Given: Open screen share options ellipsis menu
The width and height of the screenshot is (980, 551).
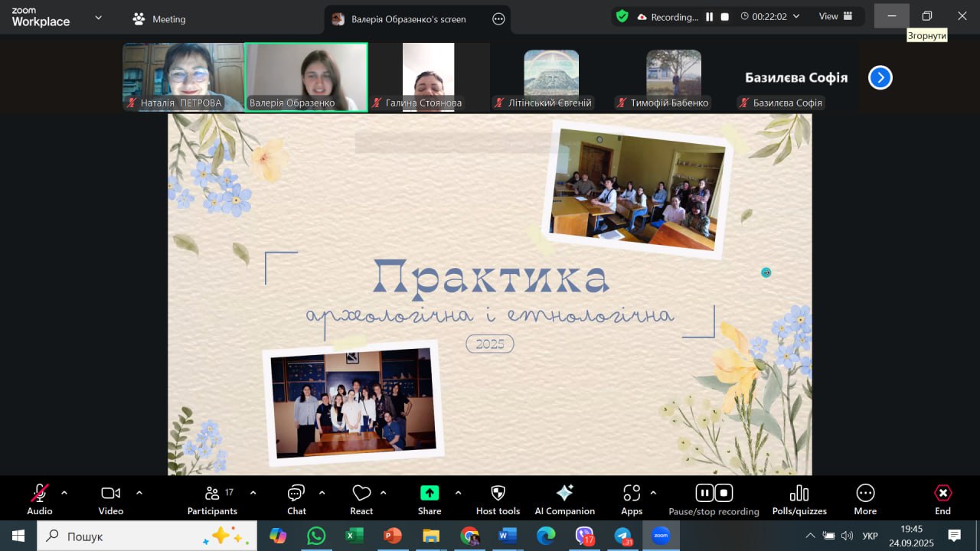Looking at the screenshot, I should (x=498, y=19).
